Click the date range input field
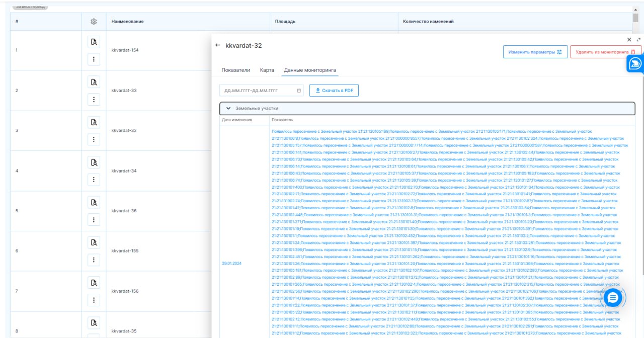 257,91
